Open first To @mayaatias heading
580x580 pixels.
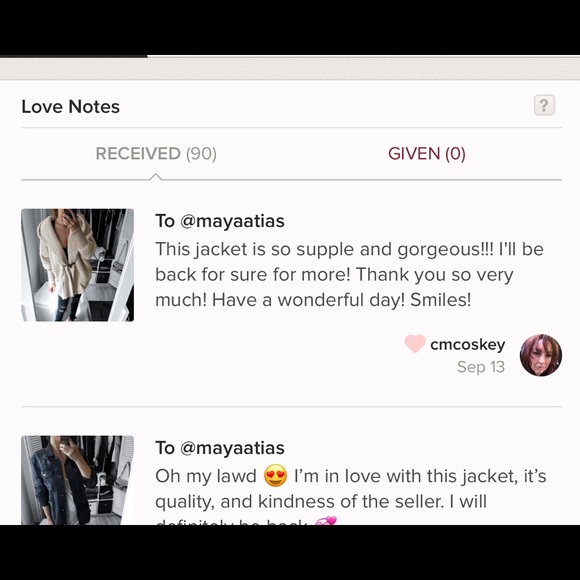point(220,221)
